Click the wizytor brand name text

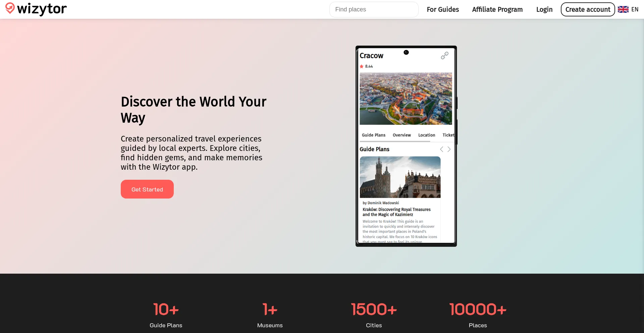[42, 9]
